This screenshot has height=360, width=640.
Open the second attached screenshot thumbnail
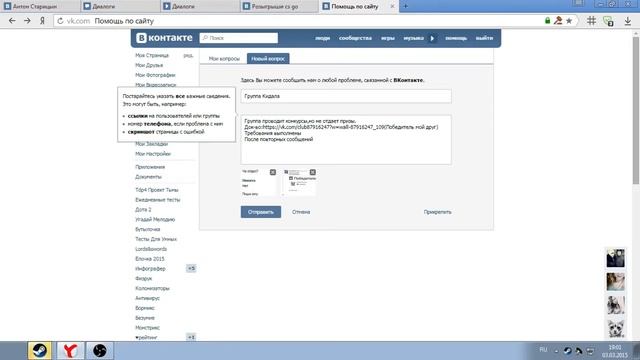coord(299,182)
